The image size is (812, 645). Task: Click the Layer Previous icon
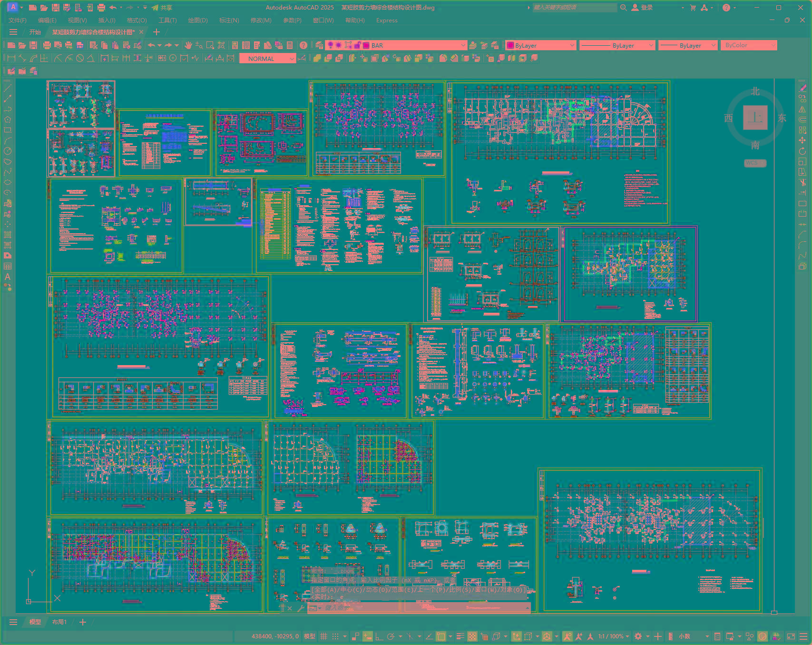[x=484, y=45]
